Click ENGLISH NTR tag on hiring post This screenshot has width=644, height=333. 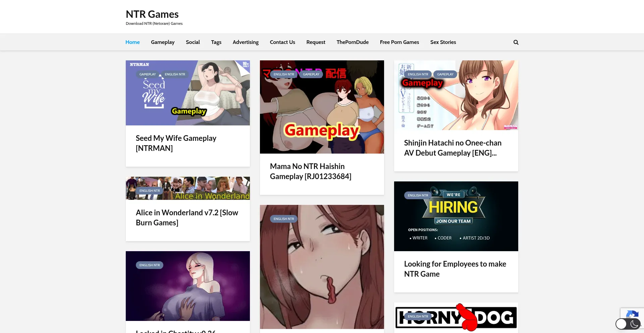[x=418, y=196]
